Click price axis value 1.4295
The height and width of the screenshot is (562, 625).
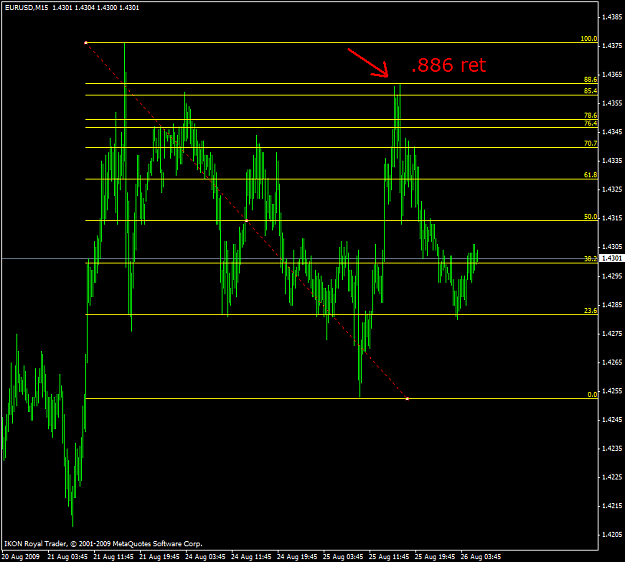click(x=612, y=276)
